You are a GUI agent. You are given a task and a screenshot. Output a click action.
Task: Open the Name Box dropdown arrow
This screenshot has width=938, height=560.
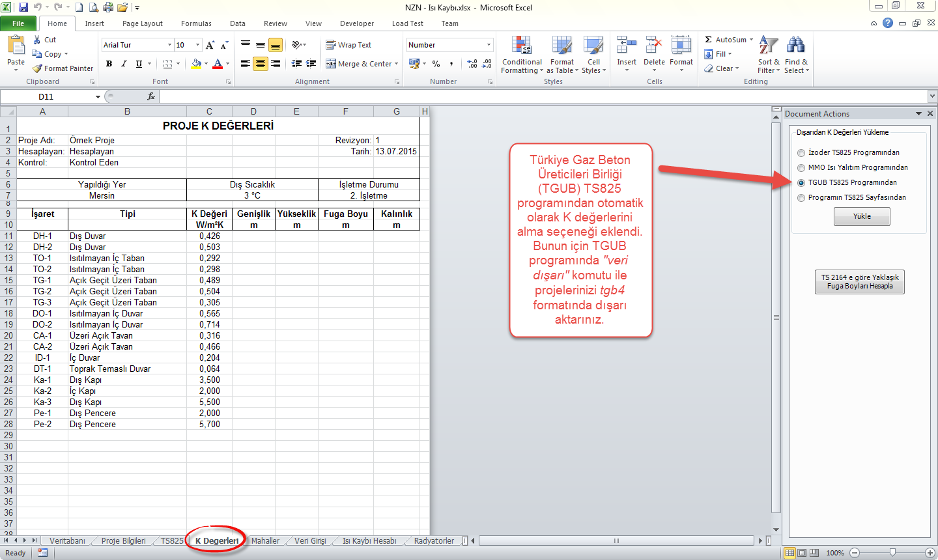coord(98,97)
